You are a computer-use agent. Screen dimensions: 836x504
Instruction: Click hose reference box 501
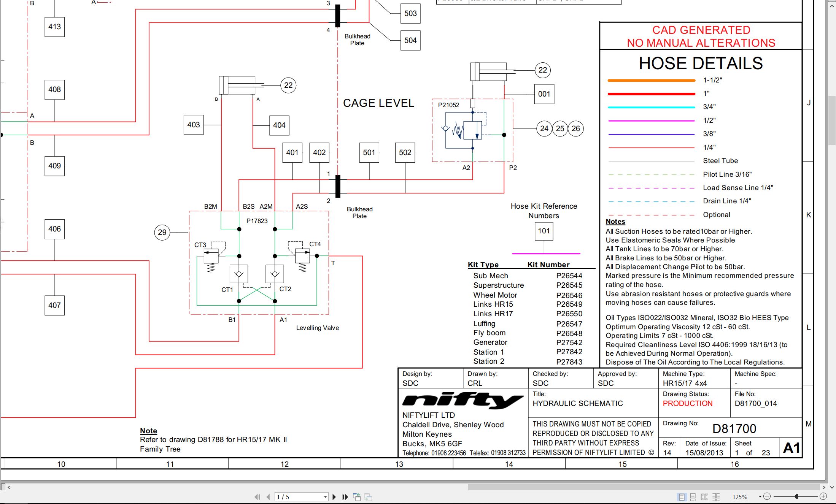(x=369, y=152)
